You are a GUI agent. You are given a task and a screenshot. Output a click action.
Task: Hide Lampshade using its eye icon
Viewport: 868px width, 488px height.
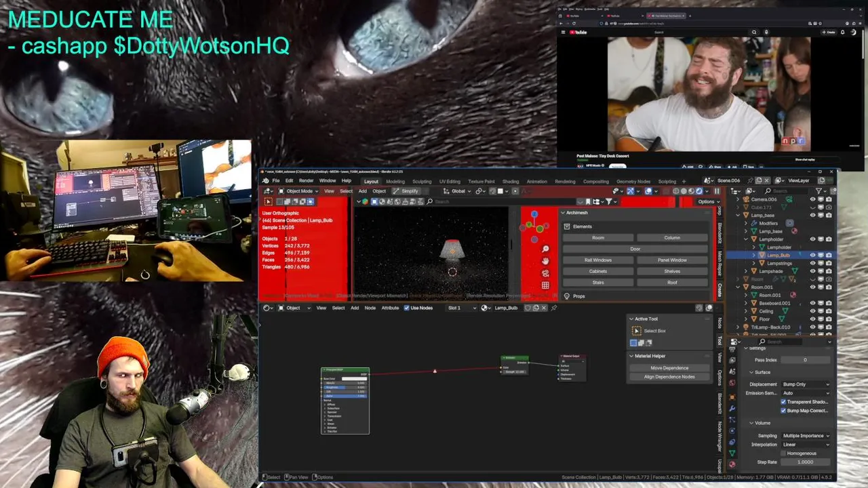point(812,271)
